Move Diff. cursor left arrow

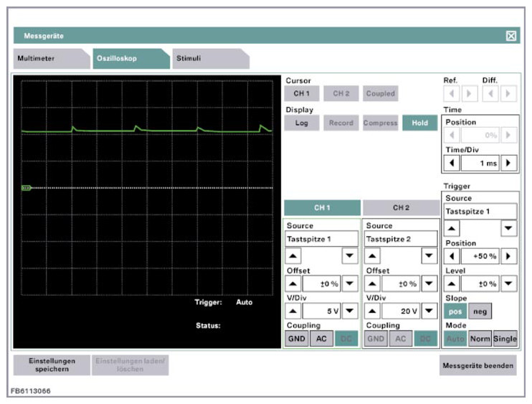click(490, 93)
